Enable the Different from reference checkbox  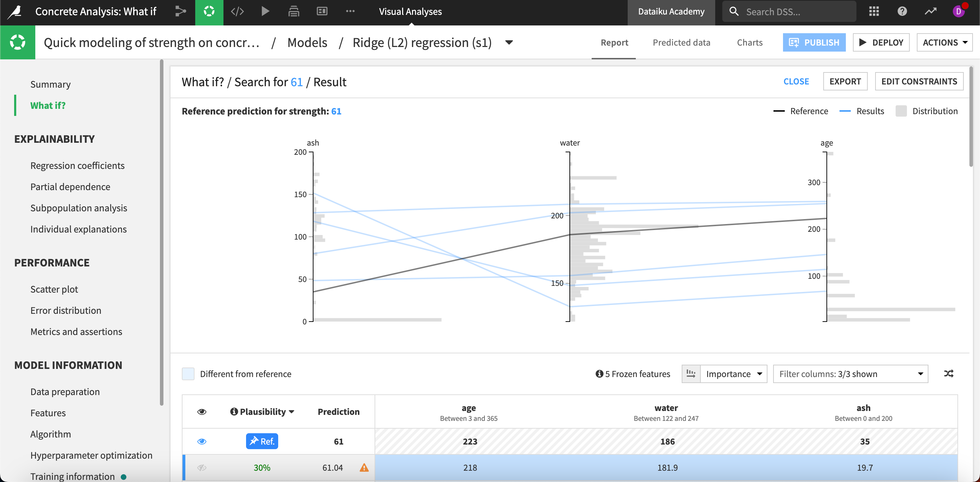tap(188, 374)
